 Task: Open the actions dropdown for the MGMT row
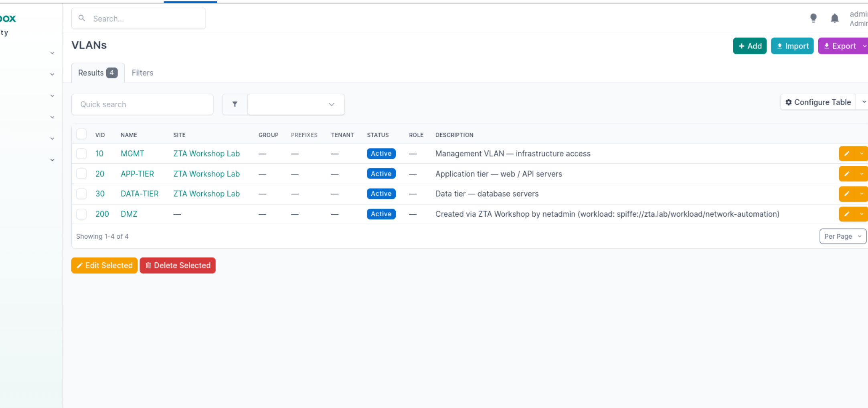click(862, 154)
